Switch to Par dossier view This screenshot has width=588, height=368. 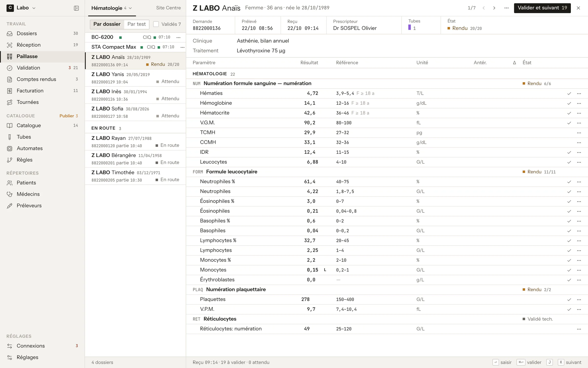[107, 24]
